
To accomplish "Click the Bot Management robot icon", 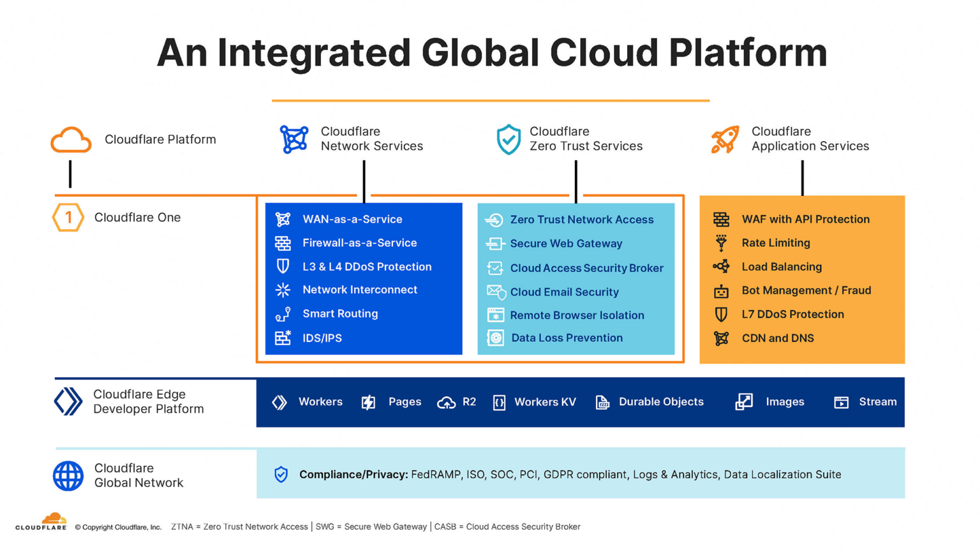I will pyautogui.click(x=721, y=291).
